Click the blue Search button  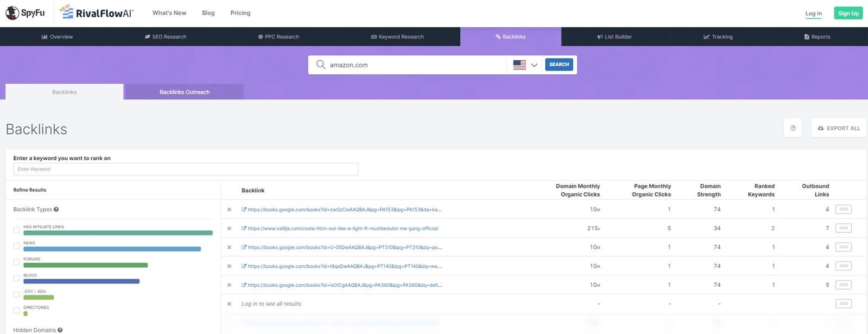(559, 65)
